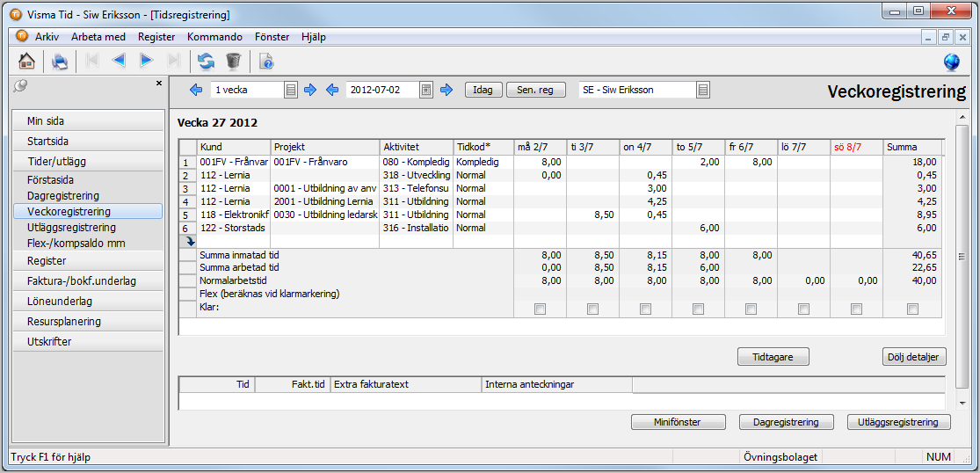Click the Tidkod* column header
Image resolution: width=980 pixels, height=473 pixels.
483,147
